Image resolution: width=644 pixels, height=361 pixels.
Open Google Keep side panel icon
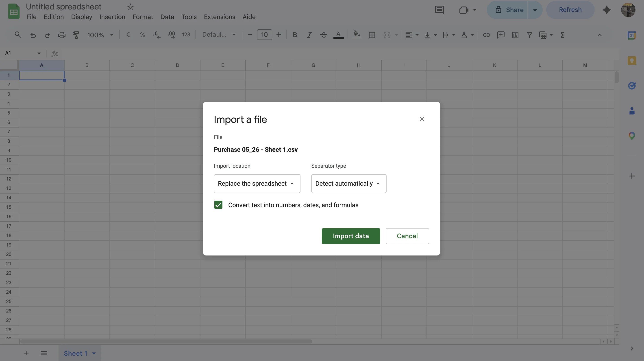(632, 60)
